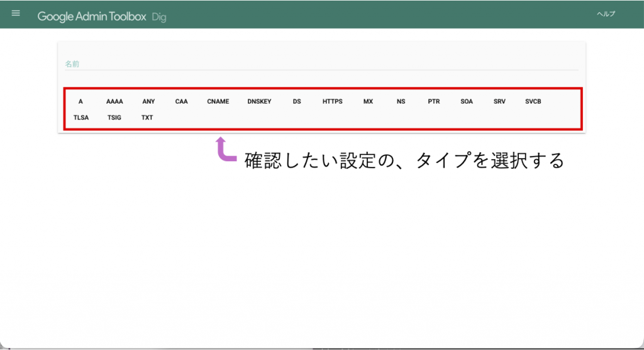Select the A record type
This screenshot has height=350, width=644.
[80, 101]
